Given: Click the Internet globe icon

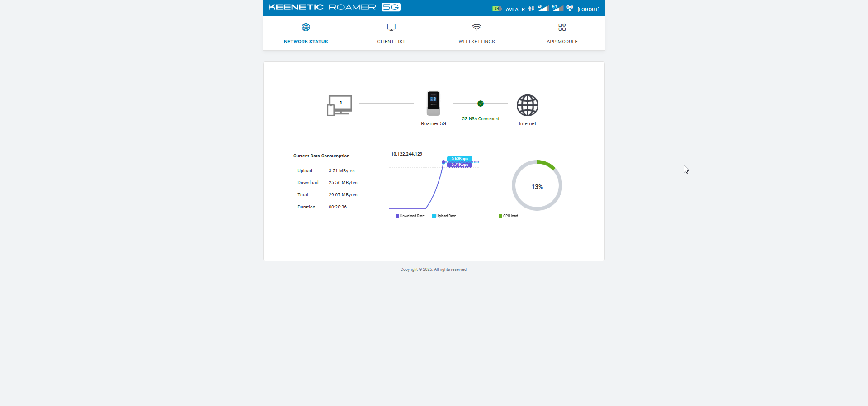Looking at the screenshot, I should [x=528, y=105].
